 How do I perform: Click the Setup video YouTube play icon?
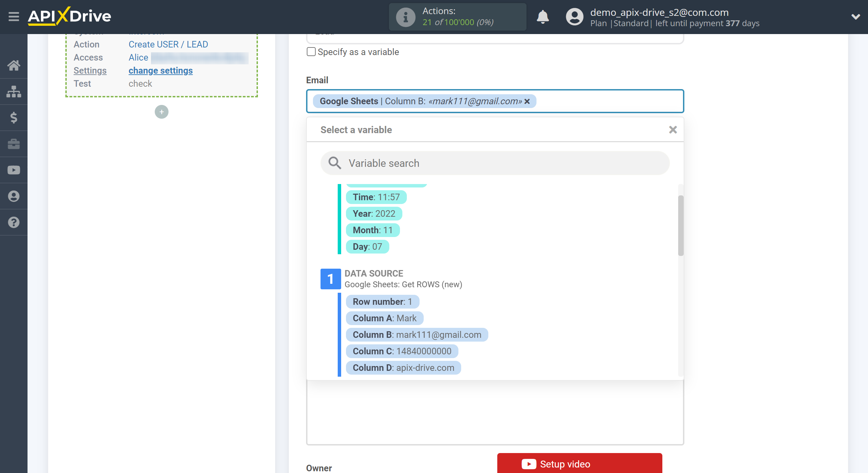coord(529,464)
